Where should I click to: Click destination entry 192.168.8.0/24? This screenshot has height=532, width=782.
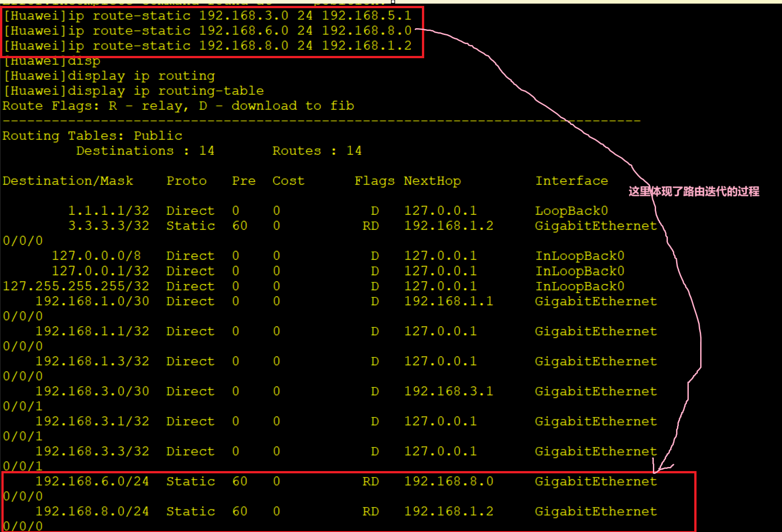92,511
